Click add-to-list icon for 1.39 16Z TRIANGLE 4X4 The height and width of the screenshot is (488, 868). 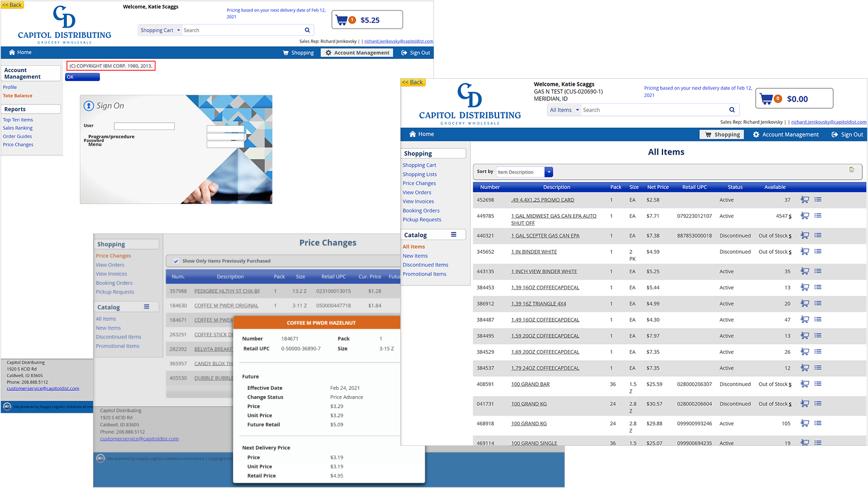pyautogui.click(x=818, y=304)
